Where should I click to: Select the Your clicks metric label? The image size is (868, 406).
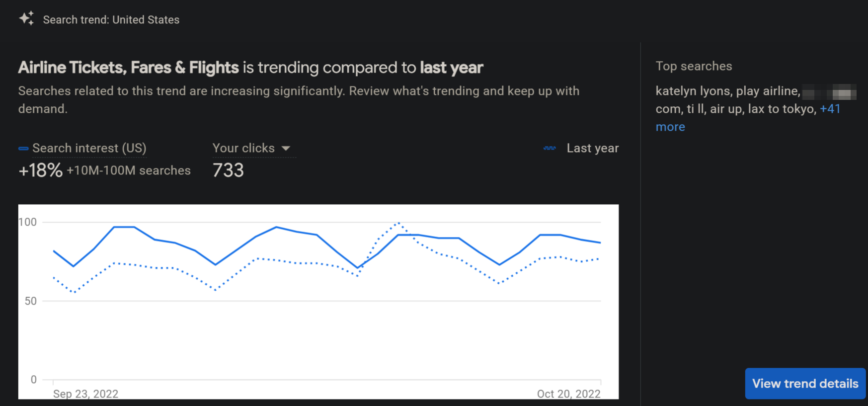243,148
